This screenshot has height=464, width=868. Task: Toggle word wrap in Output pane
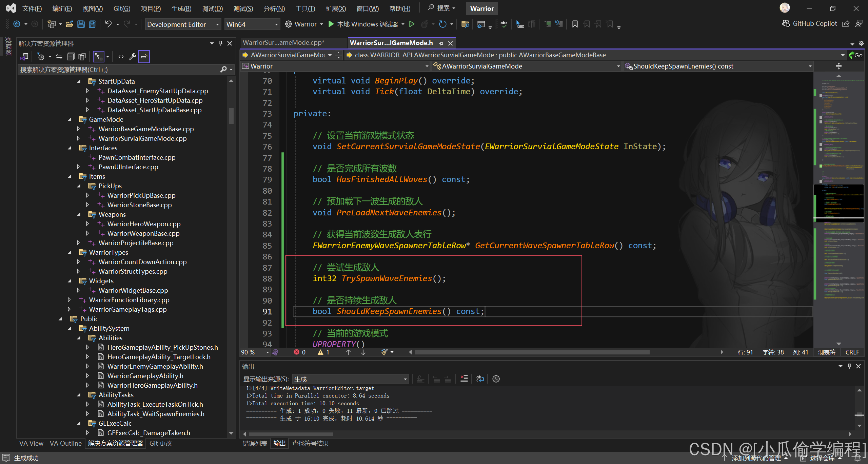click(x=480, y=379)
